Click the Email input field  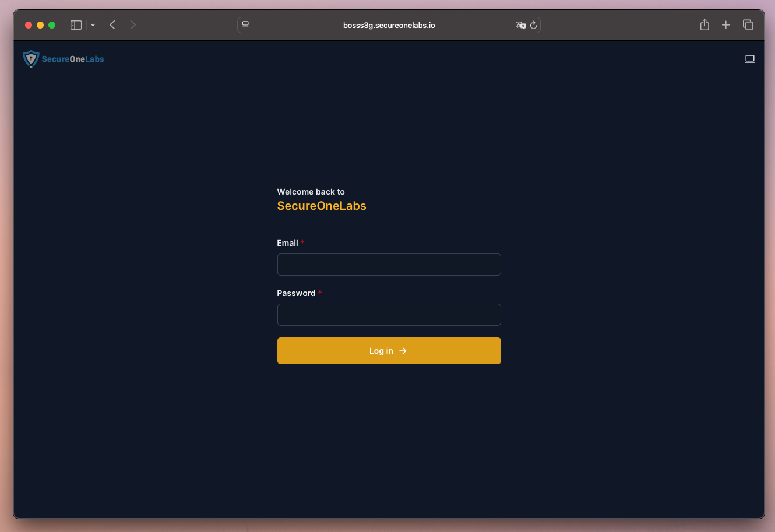(x=389, y=265)
